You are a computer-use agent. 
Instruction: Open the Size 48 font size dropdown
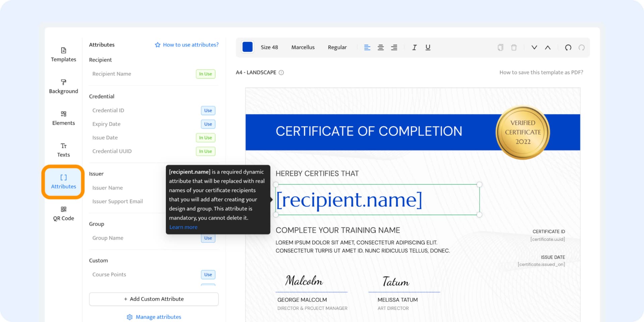[x=269, y=47]
